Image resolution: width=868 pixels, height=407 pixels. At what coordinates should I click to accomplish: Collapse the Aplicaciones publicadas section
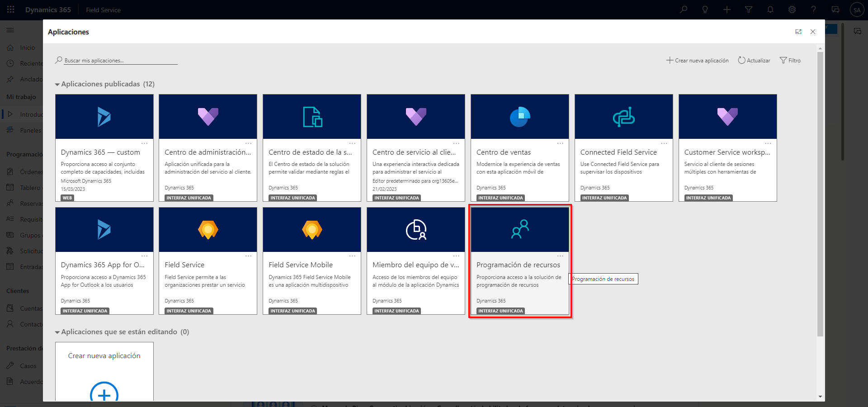click(x=57, y=85)
